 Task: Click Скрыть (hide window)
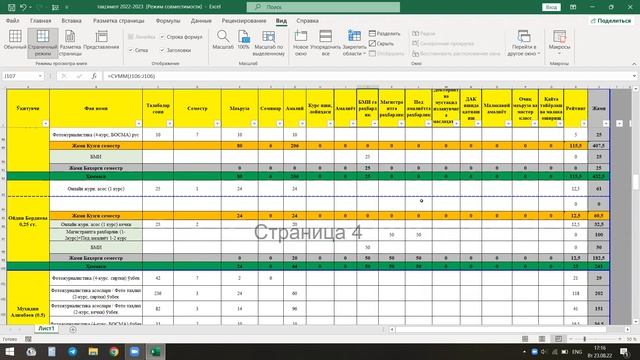click(381, 43)
